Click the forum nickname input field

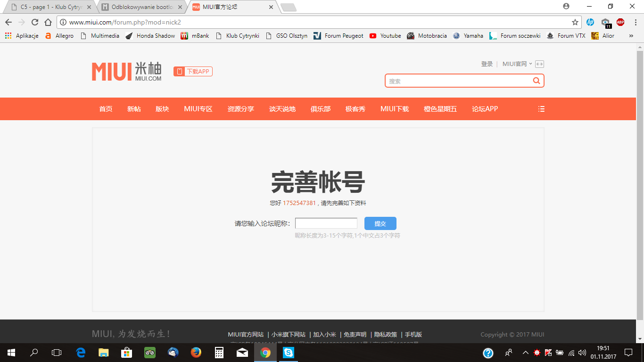pyautogui.click(x=326, y=223)
